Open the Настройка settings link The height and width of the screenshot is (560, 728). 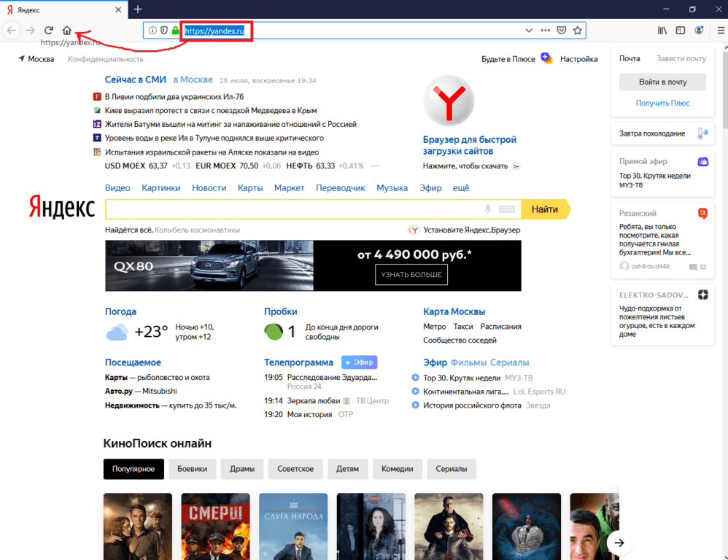tap(578, 59)
